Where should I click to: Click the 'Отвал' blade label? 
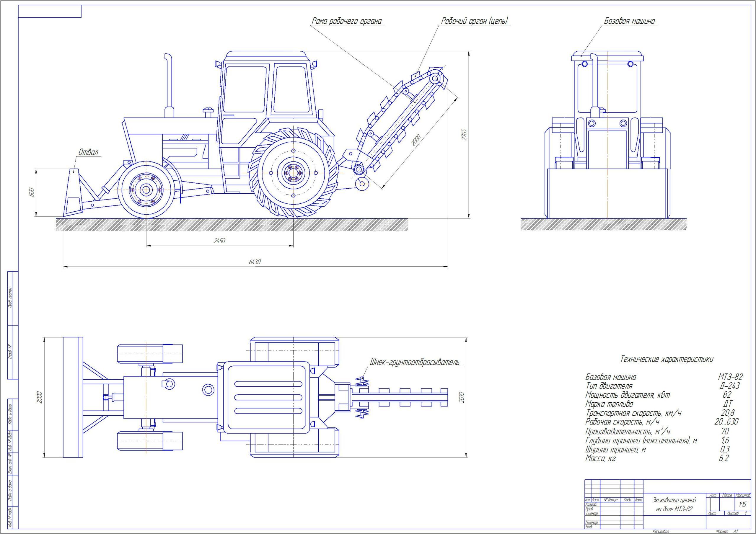tap(88, 152)
